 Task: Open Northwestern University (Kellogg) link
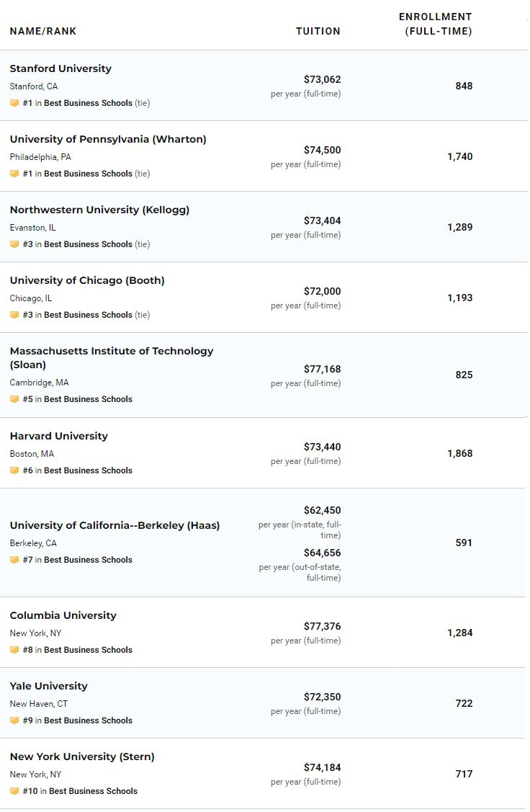(x=99, y=210)
